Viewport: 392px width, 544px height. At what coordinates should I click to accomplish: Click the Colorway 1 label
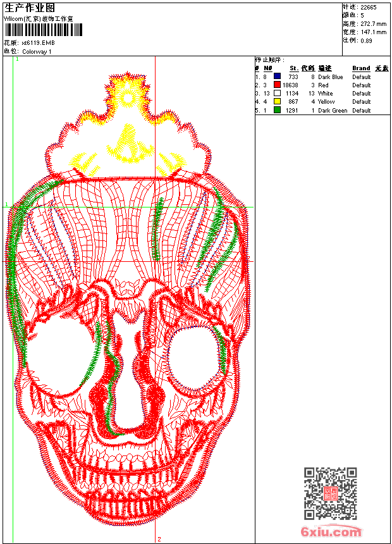coord(37,51)
